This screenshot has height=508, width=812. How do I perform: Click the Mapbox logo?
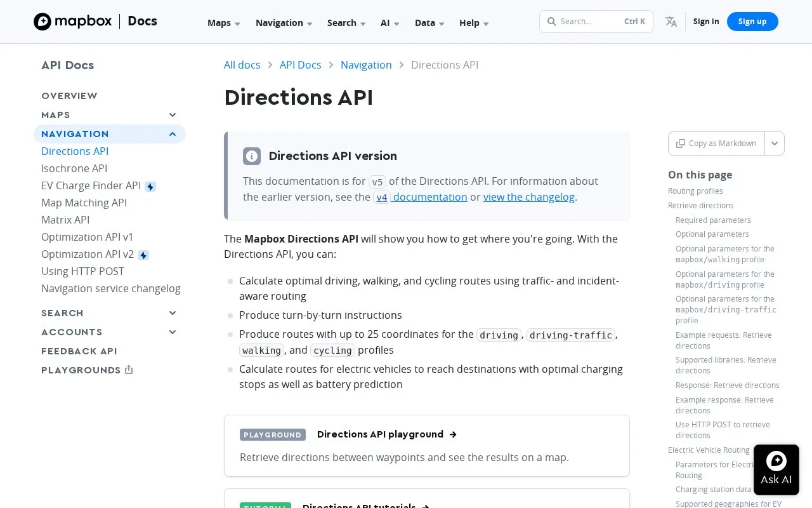click(72, 22)
